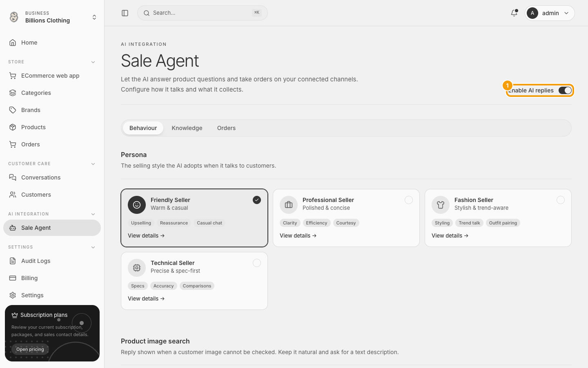Click the Upselling tag on Friendly Seller
The width and height of the screenshot is (588, 368).
[141, 223]
